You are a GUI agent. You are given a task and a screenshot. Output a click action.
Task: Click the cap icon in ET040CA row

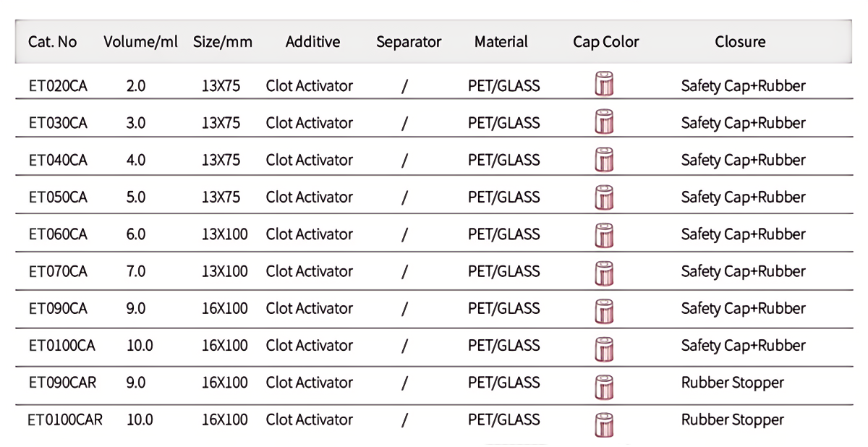click(x=604, y=159)
